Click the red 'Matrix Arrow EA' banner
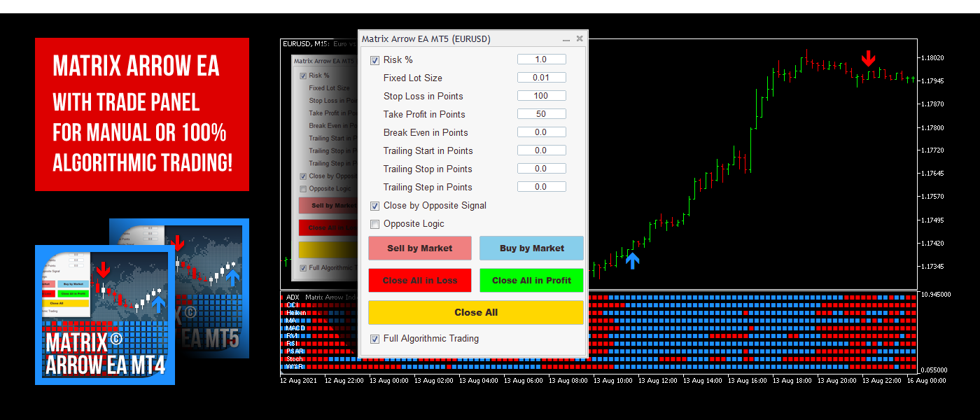The width and height of the screenshot is (980, 420). pyautogui.click(x=142, y=115)
